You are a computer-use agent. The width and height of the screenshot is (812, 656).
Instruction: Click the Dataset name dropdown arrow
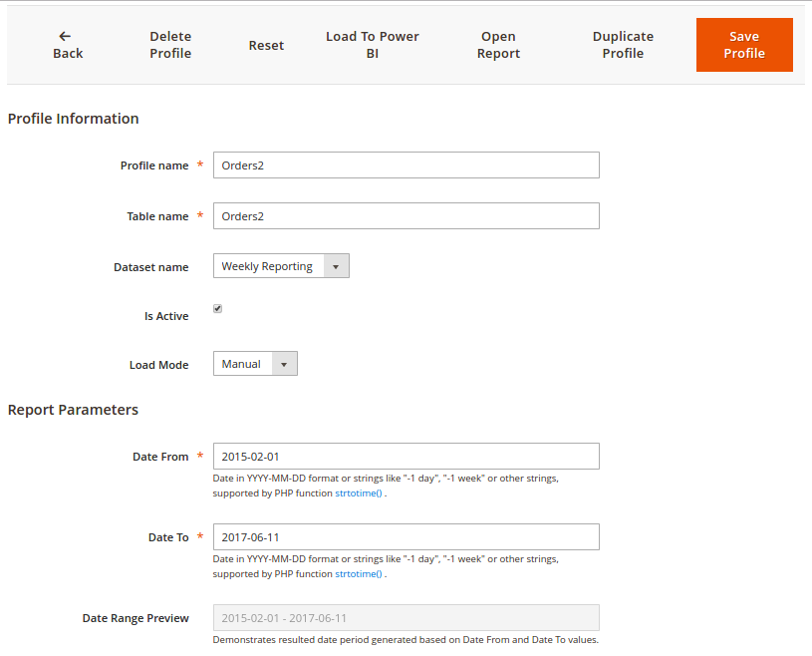pos(336,266)
